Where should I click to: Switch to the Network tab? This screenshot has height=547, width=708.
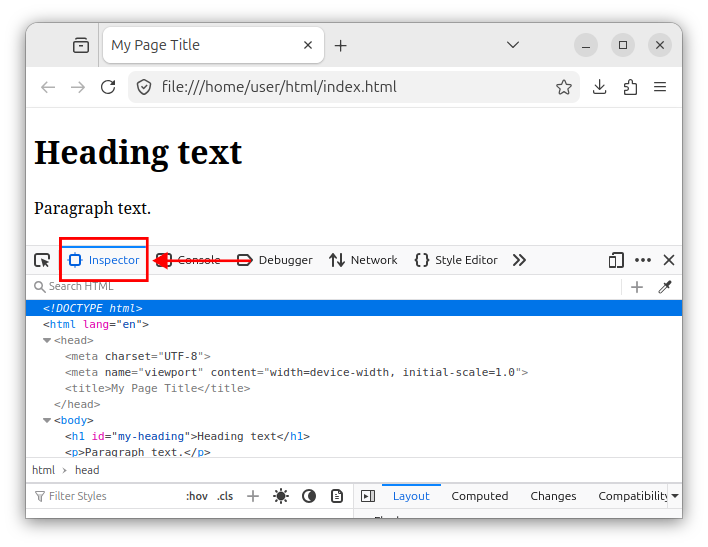coord(363,260)
